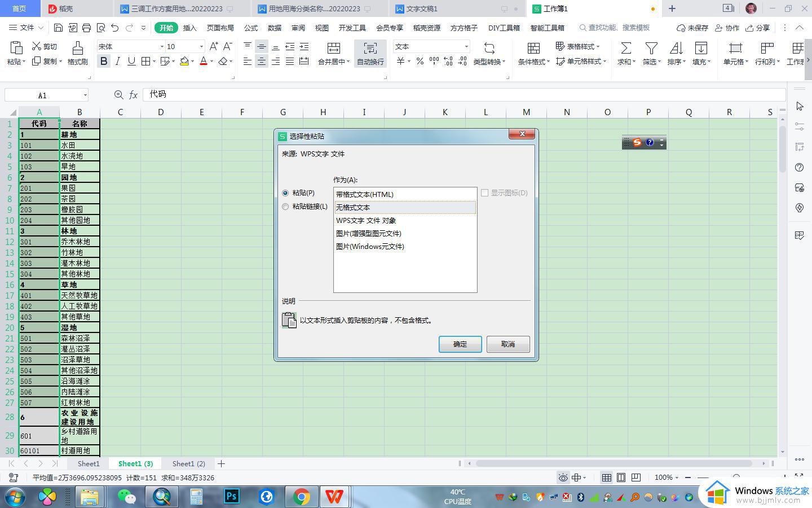Open Chrome from the Windows taskbar

tap(302, 497)
